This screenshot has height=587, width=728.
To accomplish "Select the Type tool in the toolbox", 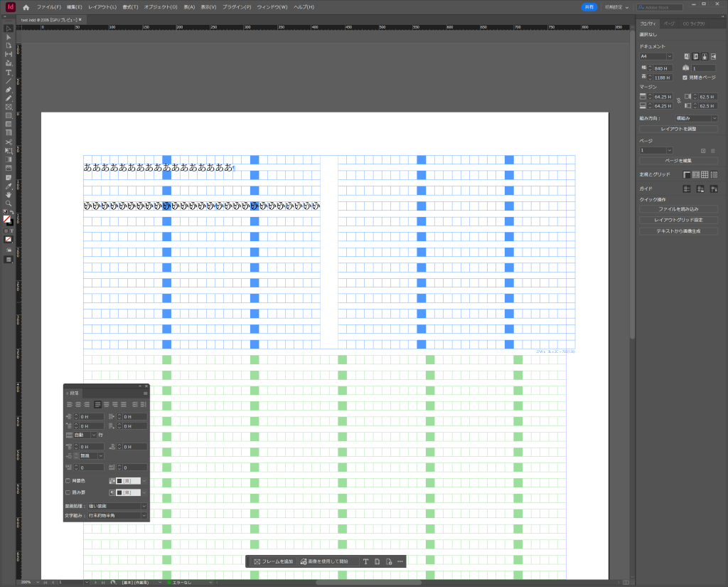I will [x=9, y=73].
